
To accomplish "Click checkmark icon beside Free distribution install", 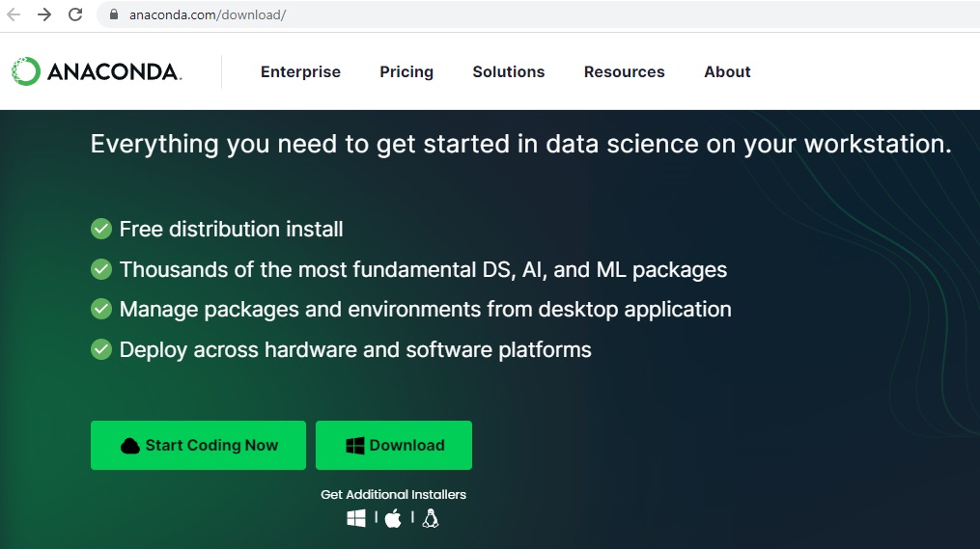I will point(101,230).
